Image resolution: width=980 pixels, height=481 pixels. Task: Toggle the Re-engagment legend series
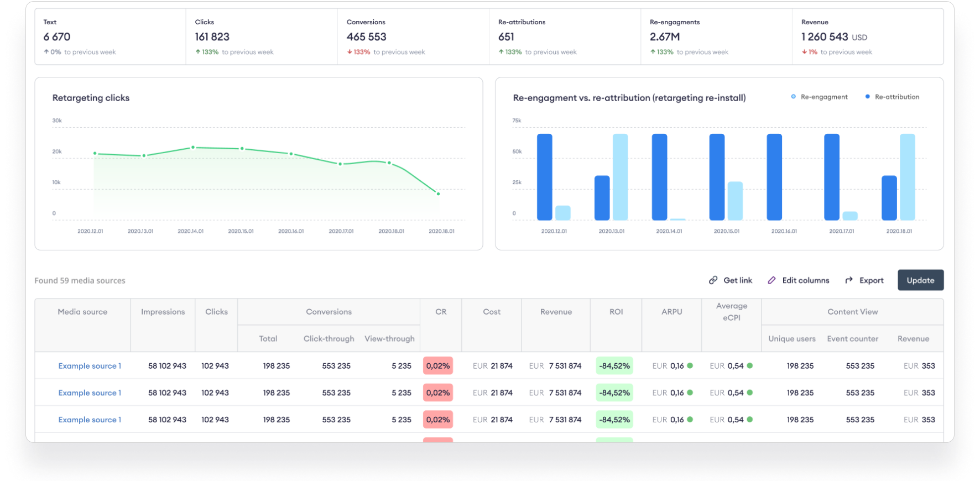pyautogui.click(x=819, y=97)
